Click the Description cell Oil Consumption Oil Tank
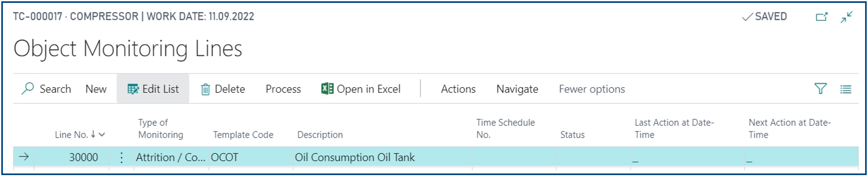Screen dimensions: 868x177 382,157
